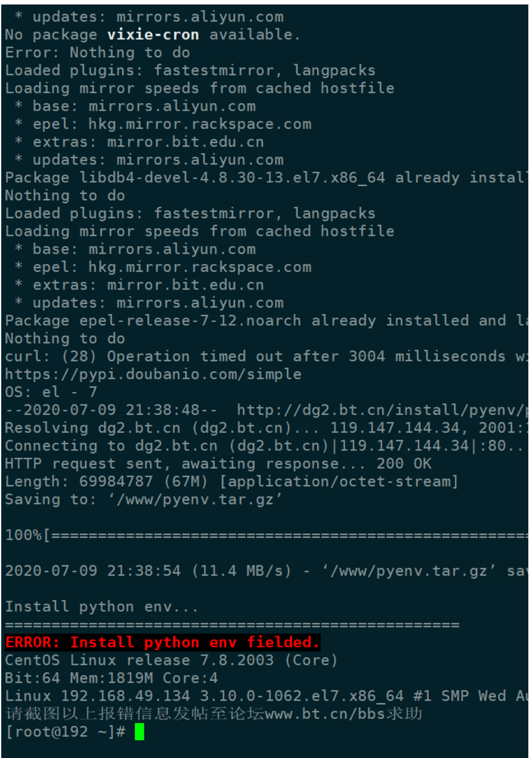
Task: Click the [root@192 ~]# shell prompt
Action: 65,731
